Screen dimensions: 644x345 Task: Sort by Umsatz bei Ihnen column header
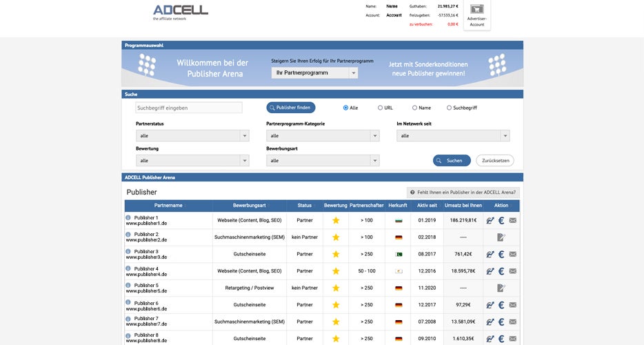click(x=463, y=205)
